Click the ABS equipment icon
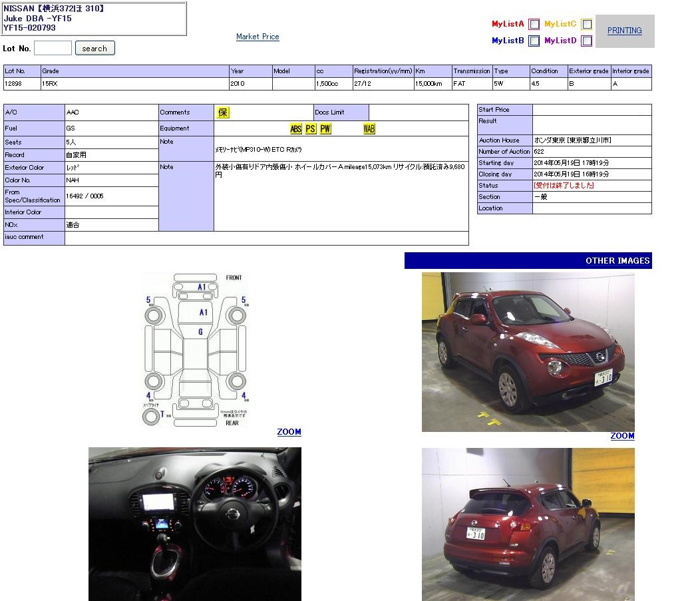This screenshot has height=601, width=700. (x=295, y=129)
